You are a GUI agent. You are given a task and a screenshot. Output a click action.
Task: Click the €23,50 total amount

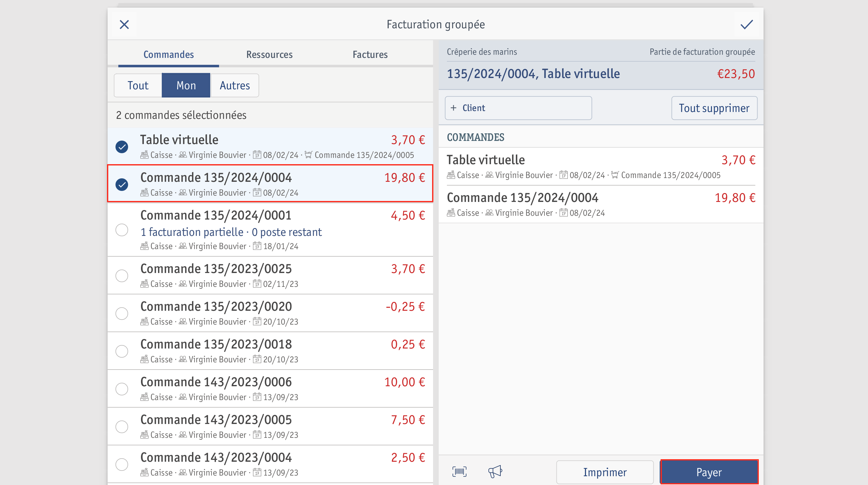(736, 74)
